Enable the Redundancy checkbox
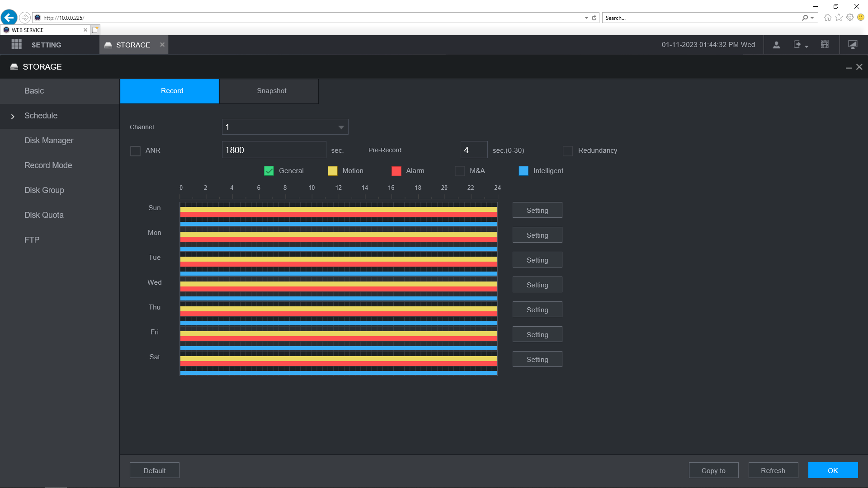Image resolution: width=868 pixels, height=488 pixels. click(568, 150)
